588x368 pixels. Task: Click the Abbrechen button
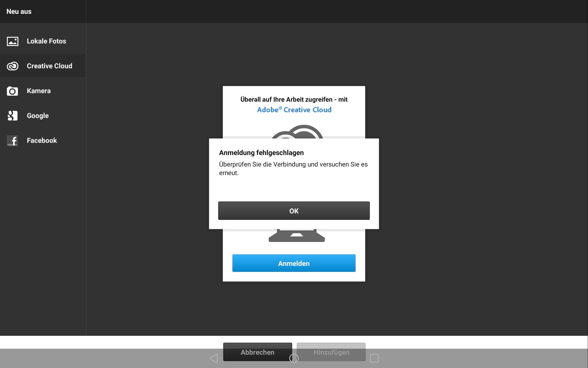coord(258,352)
